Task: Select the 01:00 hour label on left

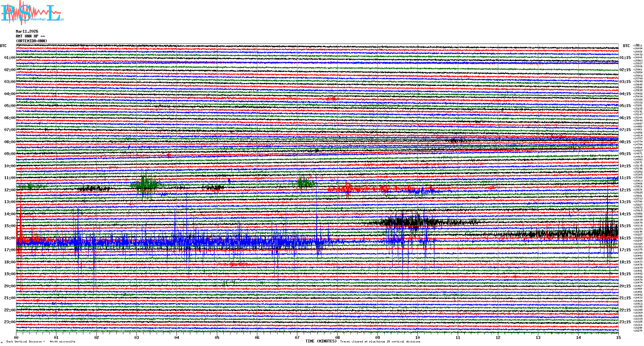Action: (x=10, y=58)
